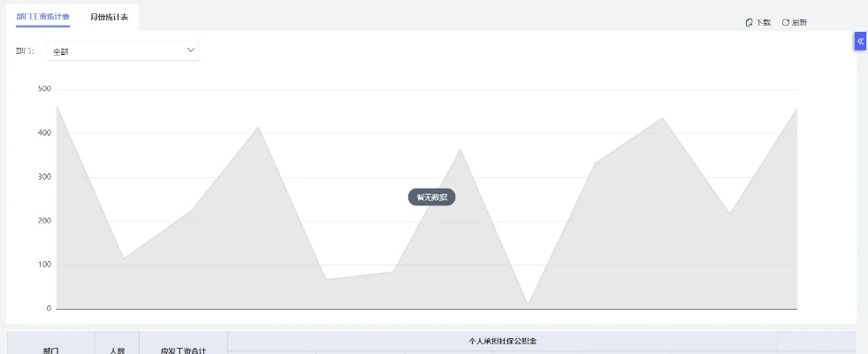Switch to the 月份统计表 tab

pos(109,17)
